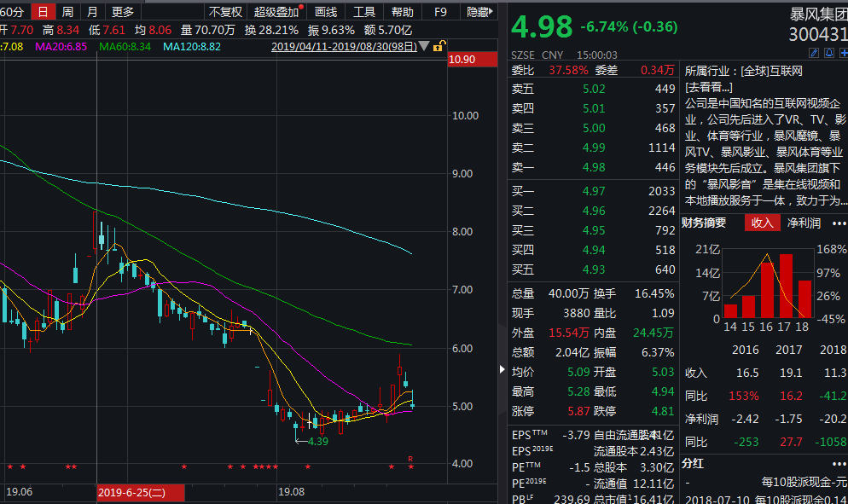Open the 超级叠加 overlay menu
This screenshot has width=848, height=504.
click(277, 11)
